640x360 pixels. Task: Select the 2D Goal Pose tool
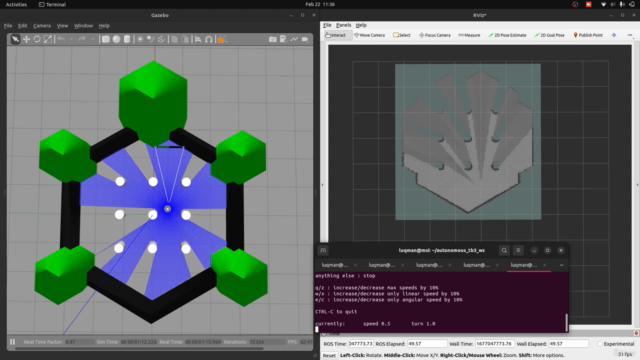point(549,35)
